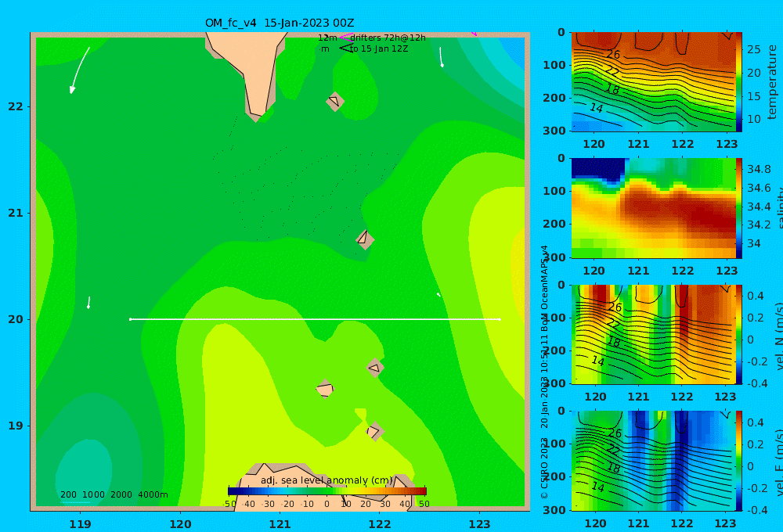Click the white transect line along 20N
Viewport: 783px width, 532px height.
[x=315, y=319]
